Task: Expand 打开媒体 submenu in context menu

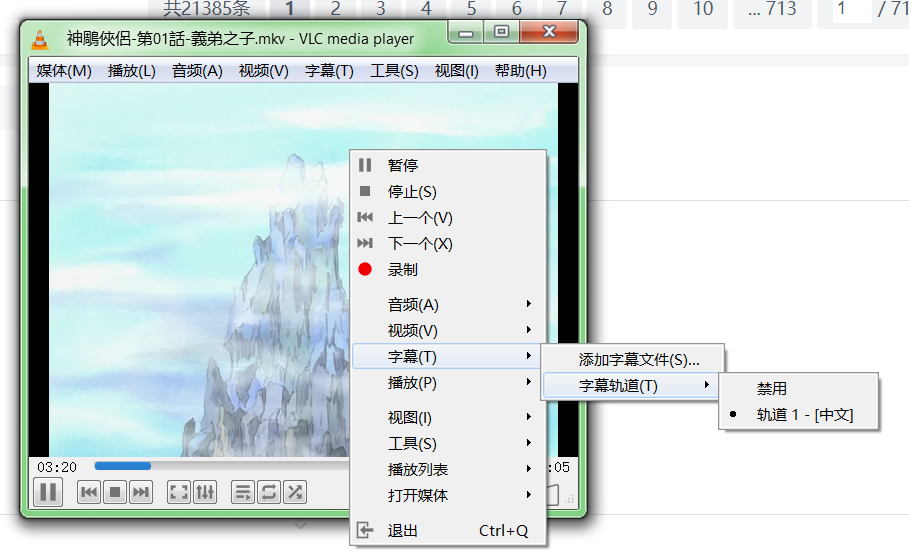Action: coord(448,496)
